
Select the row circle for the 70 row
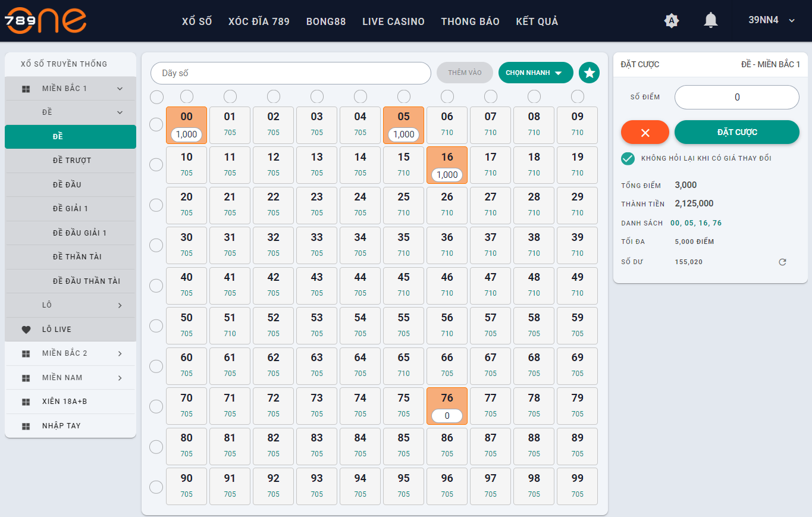click(156, 406)
